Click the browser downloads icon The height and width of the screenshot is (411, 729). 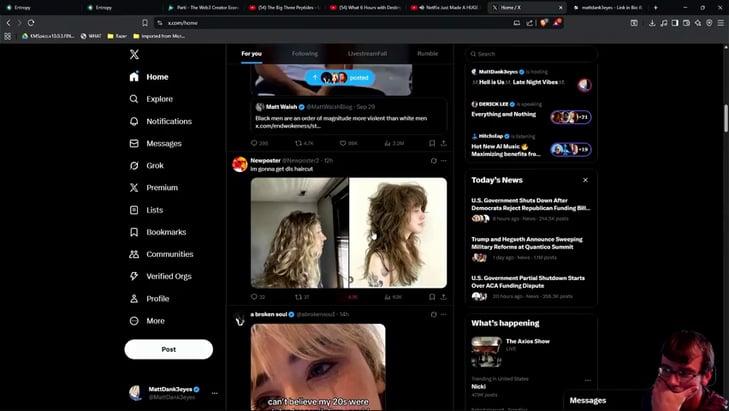pos(652,23)
